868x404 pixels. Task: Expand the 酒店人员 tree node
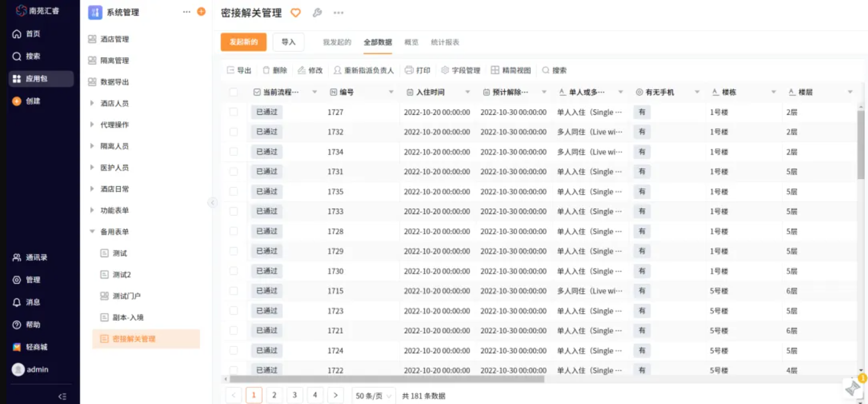click(92, 103)
